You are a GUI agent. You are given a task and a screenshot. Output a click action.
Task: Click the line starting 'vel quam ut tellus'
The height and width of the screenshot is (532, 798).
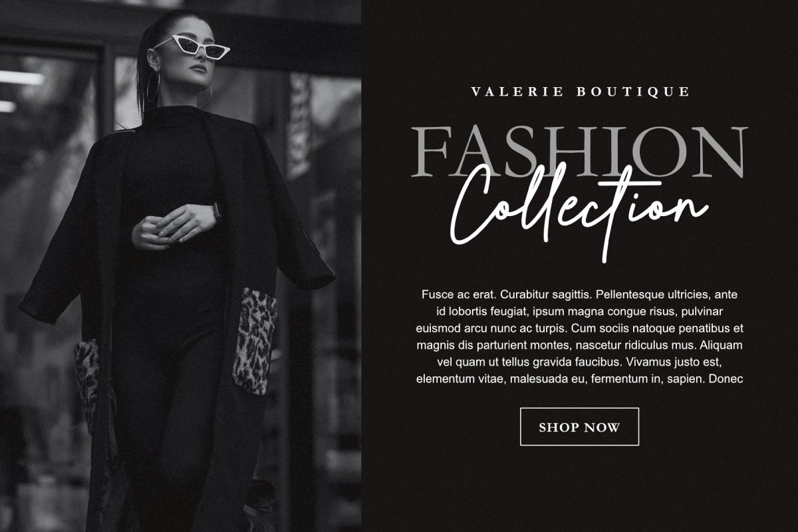[x=579, y=362]
